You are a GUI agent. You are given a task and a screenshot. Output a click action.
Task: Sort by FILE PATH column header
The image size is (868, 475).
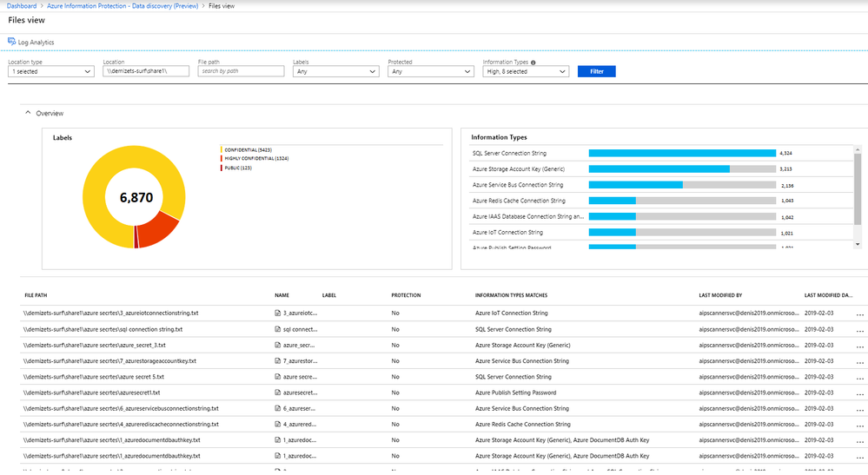(36, 295)
